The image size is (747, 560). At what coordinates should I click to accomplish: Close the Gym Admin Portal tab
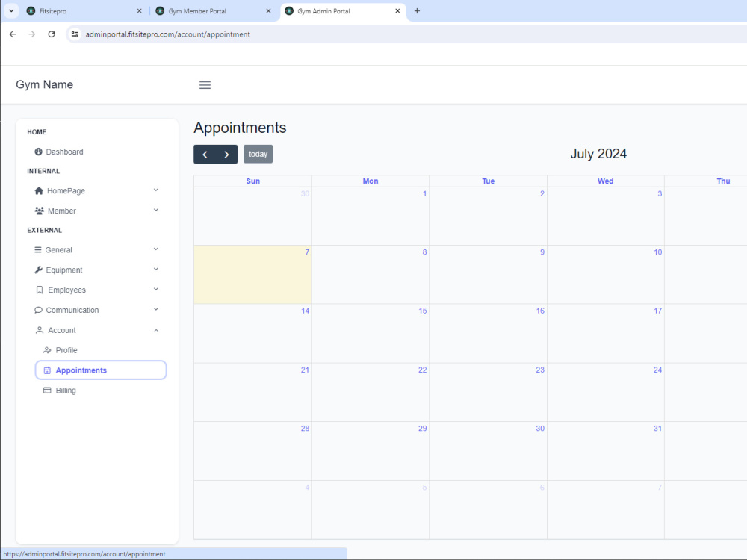[397, 11]
